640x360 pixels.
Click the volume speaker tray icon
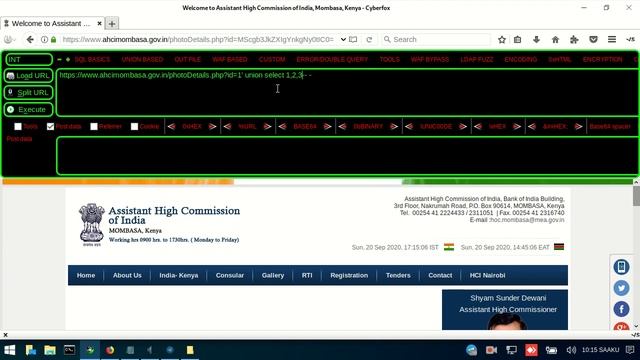coord(571,350)
